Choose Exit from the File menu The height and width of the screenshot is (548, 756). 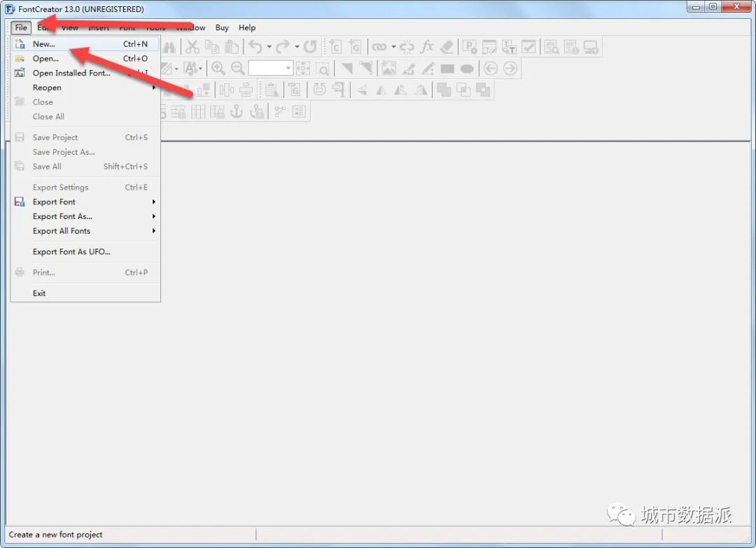pos(86,293)
